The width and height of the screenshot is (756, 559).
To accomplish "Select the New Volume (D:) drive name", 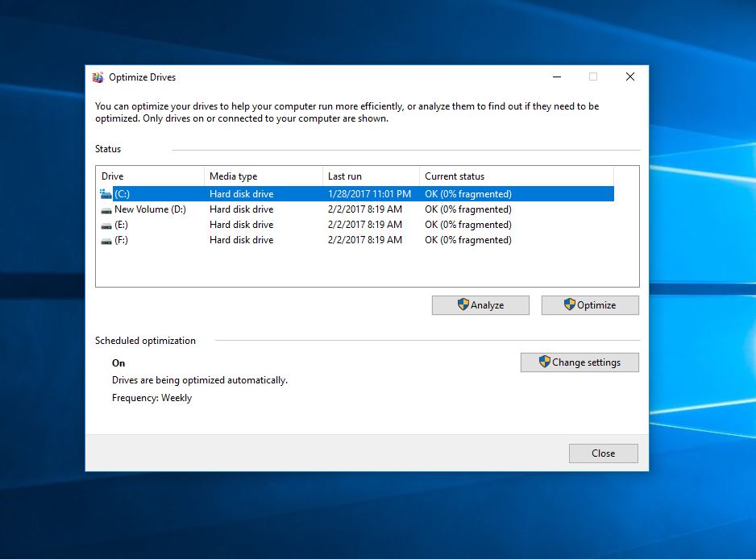I will (x=150, y=209).
